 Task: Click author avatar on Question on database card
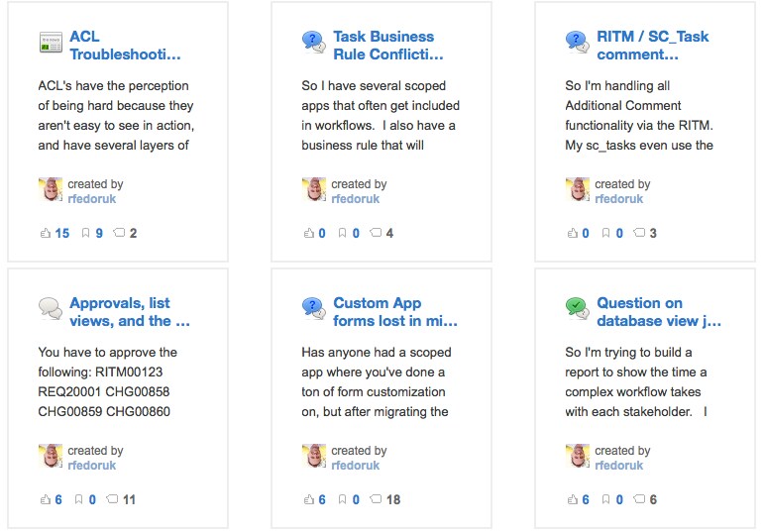(578, 457)
